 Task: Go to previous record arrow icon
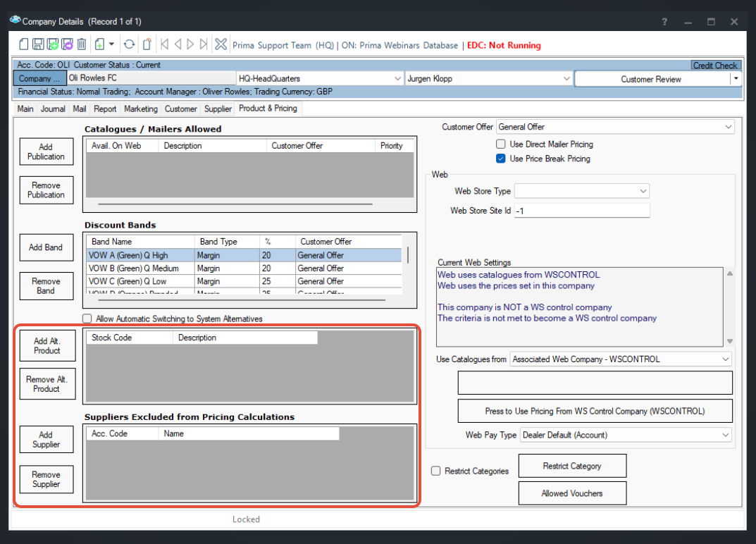pyautogui.click(x=178, y=44)
